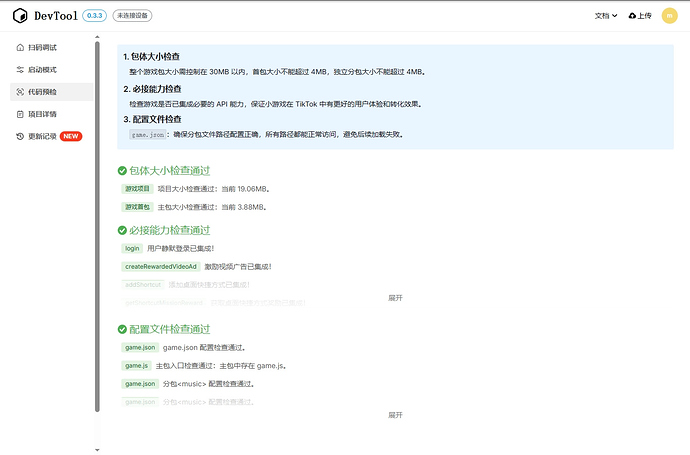Click the createRewardedVideoAd tag
The width and height of the screenshot is (690, 455).
161,267
